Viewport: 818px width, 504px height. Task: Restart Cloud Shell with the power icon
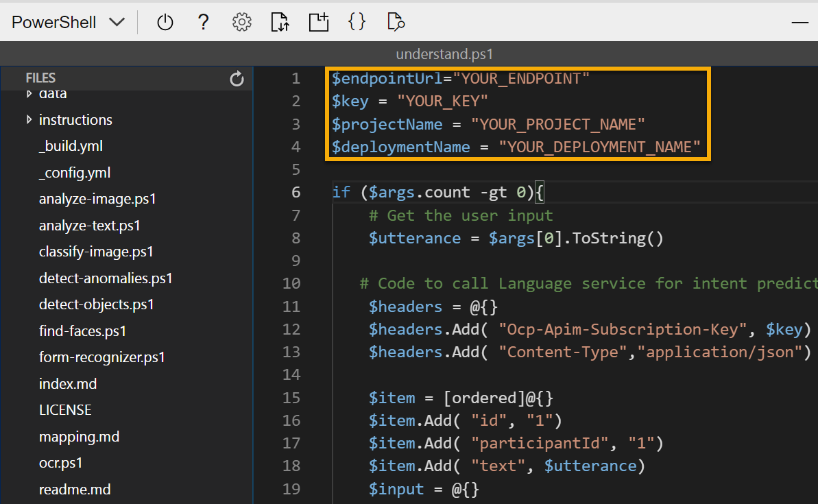pos(165,21)
